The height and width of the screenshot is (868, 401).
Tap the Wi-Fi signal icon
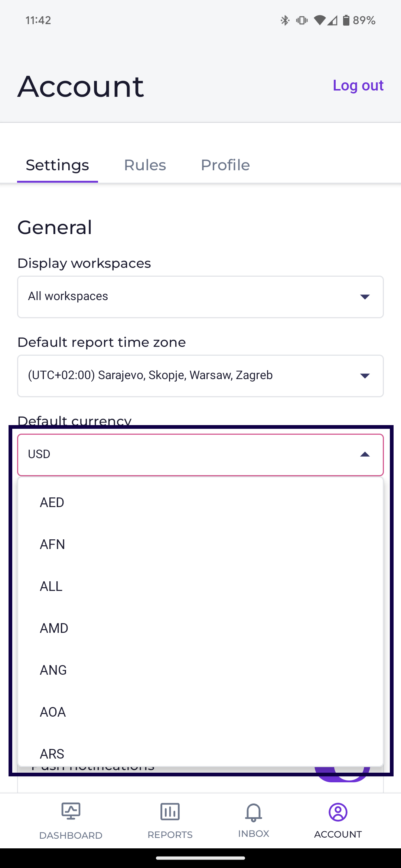pyautogui.click(x=319, y=20)
